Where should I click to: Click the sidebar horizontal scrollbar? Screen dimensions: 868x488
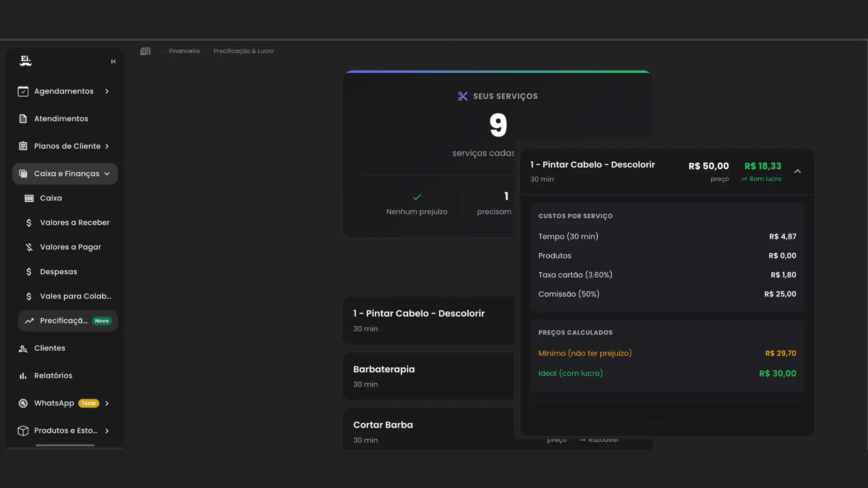pos(65,446)
